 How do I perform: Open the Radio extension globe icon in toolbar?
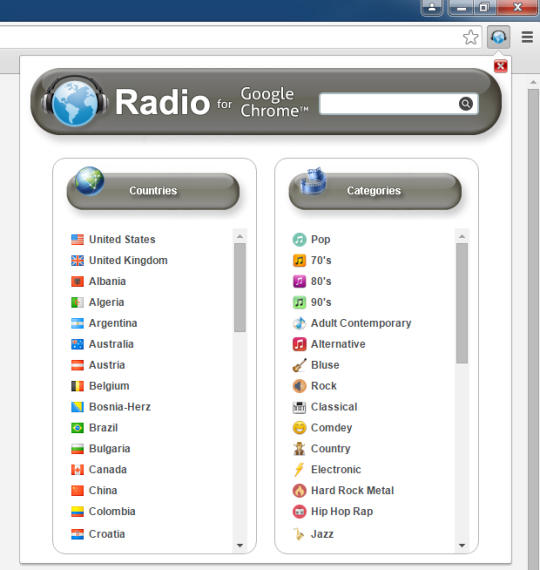pyautogui.click(x=499, y=37)
